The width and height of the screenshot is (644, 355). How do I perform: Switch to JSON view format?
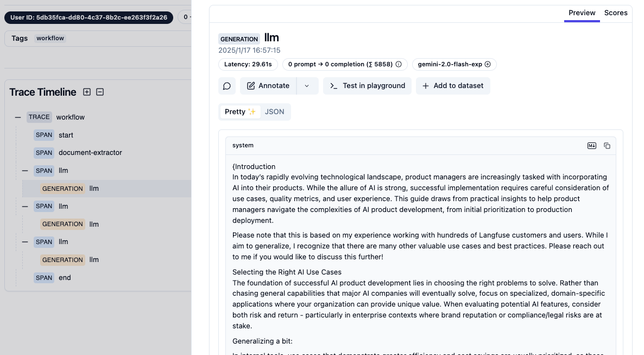(274, 111)
